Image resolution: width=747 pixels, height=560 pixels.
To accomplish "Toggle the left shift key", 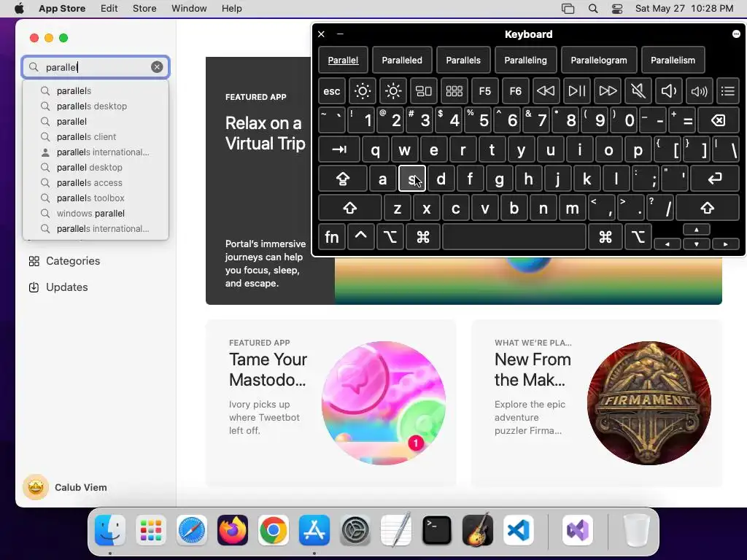I will [349, 208].
